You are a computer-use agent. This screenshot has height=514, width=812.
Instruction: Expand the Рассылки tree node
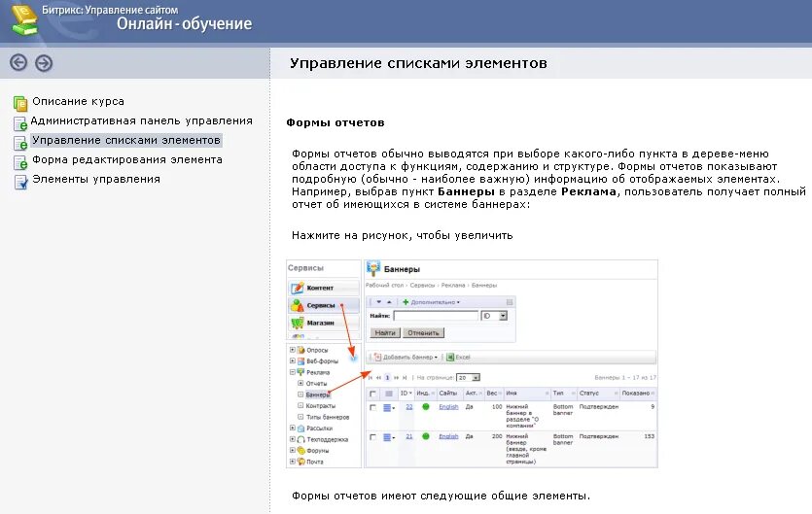click(292, 428)
